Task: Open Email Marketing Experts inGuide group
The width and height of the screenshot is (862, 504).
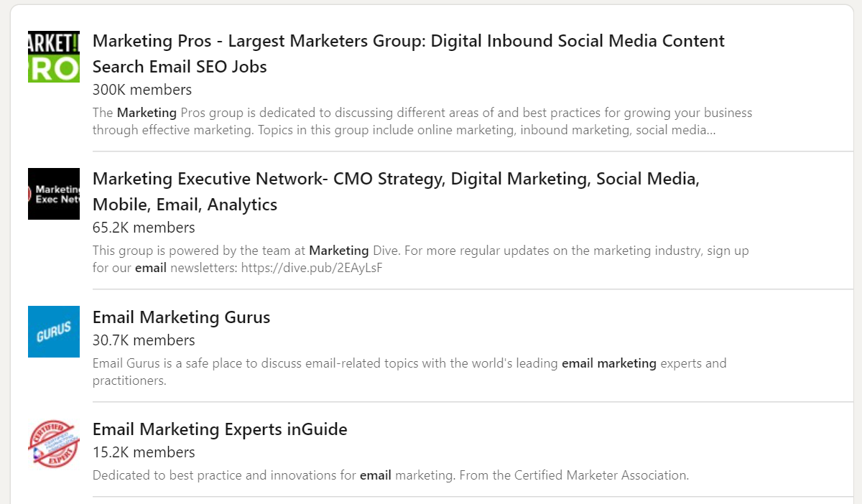Action: click(220, 429)
